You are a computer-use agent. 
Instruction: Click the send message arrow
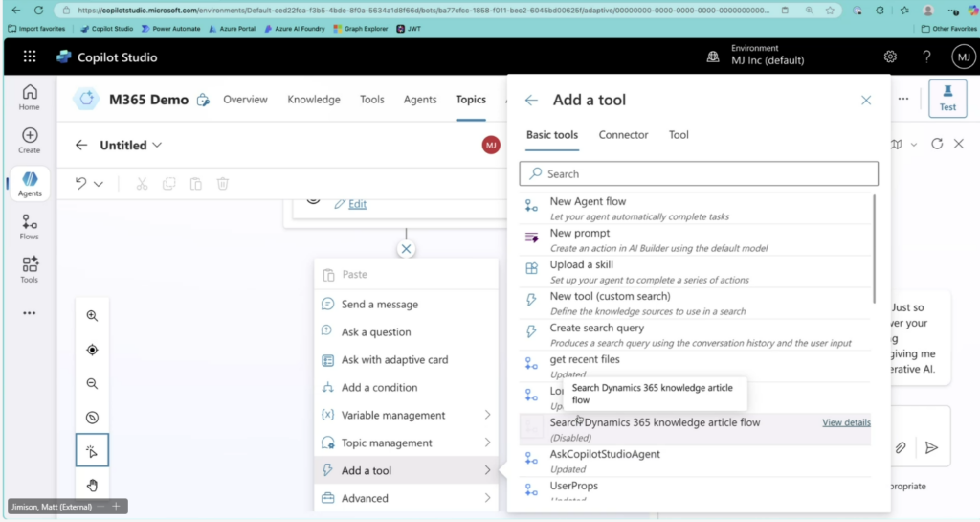click(x=931, y=447)
